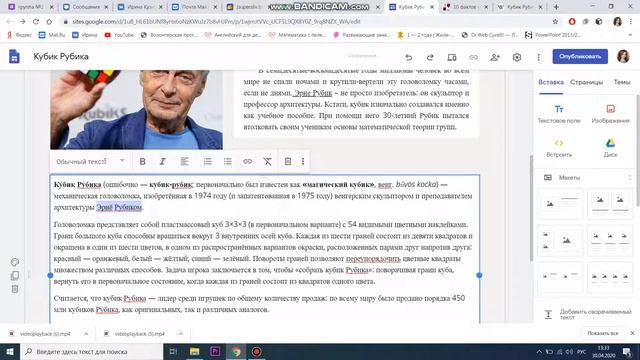Change section background palette icon
This screenshot has height=360, width=640.
click(15, 262)
